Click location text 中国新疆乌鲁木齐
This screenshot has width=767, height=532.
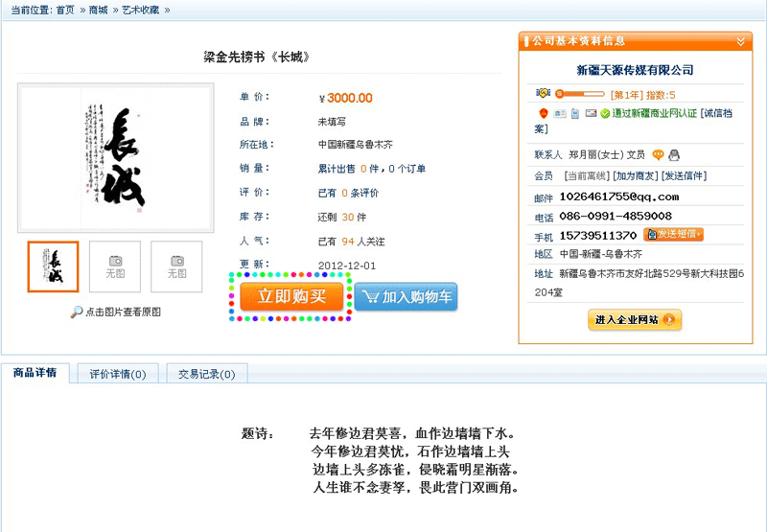point(356,145)
